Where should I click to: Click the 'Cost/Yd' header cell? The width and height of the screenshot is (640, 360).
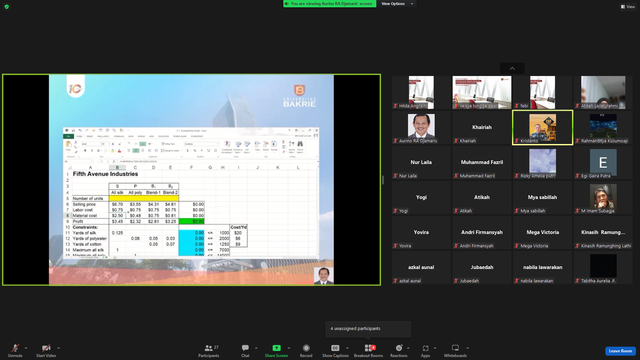tap(238, 227)
